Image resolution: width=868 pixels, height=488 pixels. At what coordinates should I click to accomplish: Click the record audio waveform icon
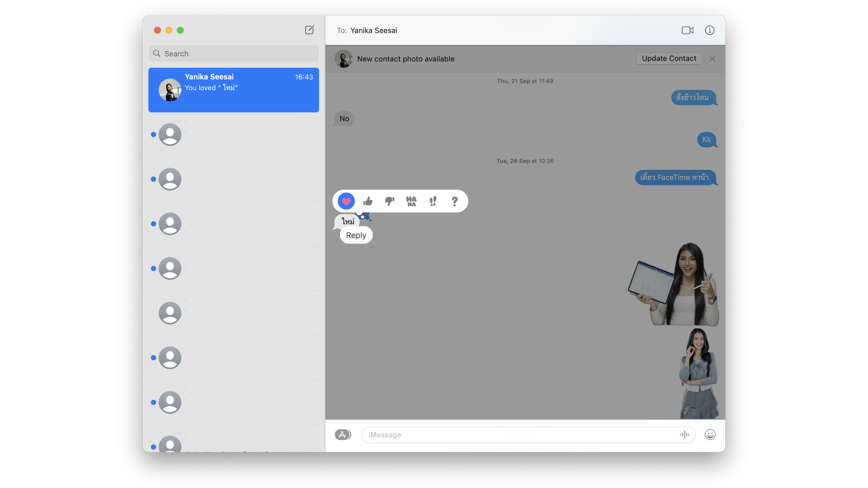pos(684,435)
